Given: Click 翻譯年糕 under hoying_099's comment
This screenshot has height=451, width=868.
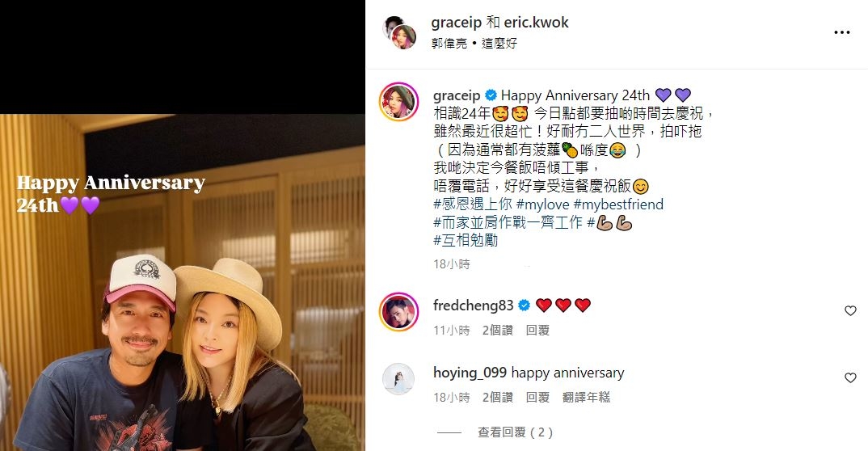Looking at the screenshot, I should pyautogui.click(x=586, y=398).
